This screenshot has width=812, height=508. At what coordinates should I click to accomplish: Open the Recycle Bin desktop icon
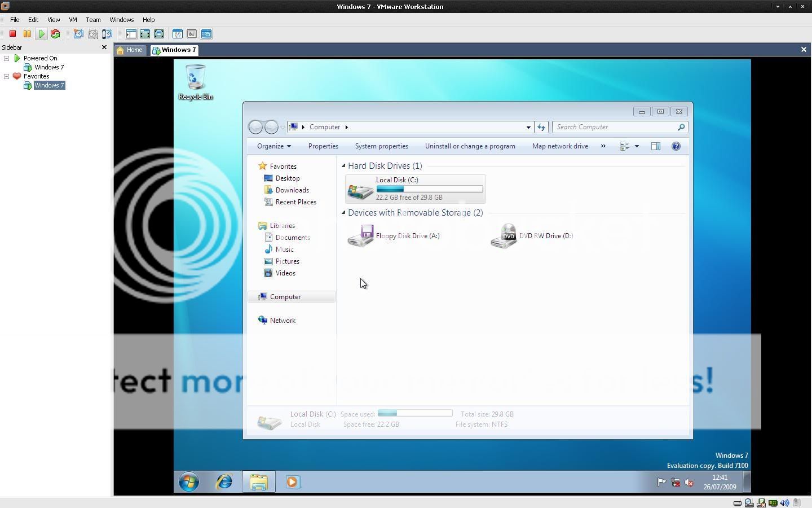[196, 82]
